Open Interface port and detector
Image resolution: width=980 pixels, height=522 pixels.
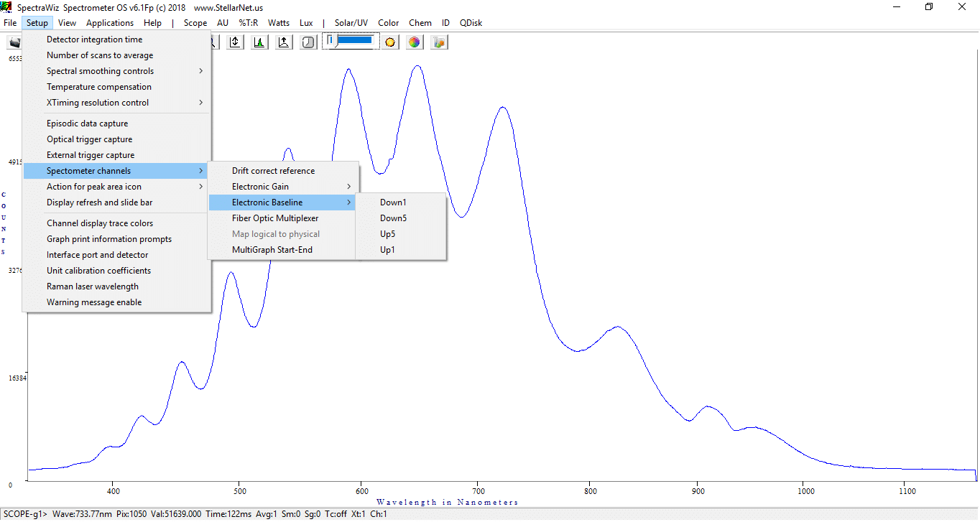pyautogui.click(x=116, y=255)
